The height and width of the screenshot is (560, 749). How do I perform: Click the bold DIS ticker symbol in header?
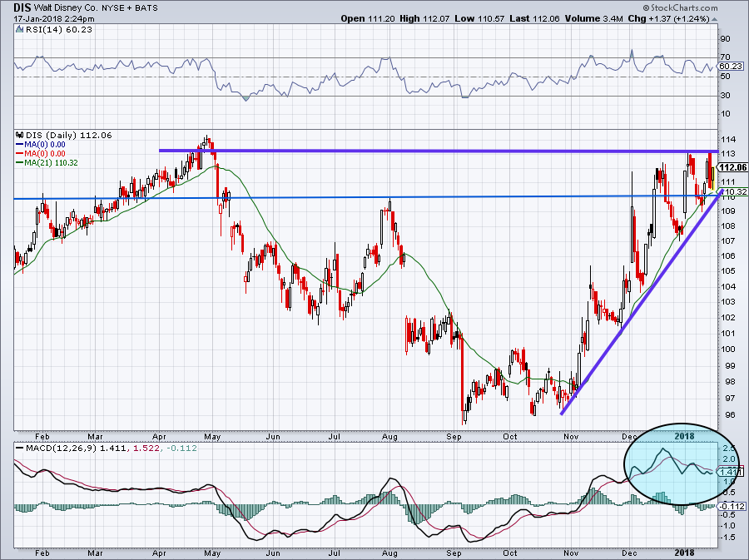[22, 7]
